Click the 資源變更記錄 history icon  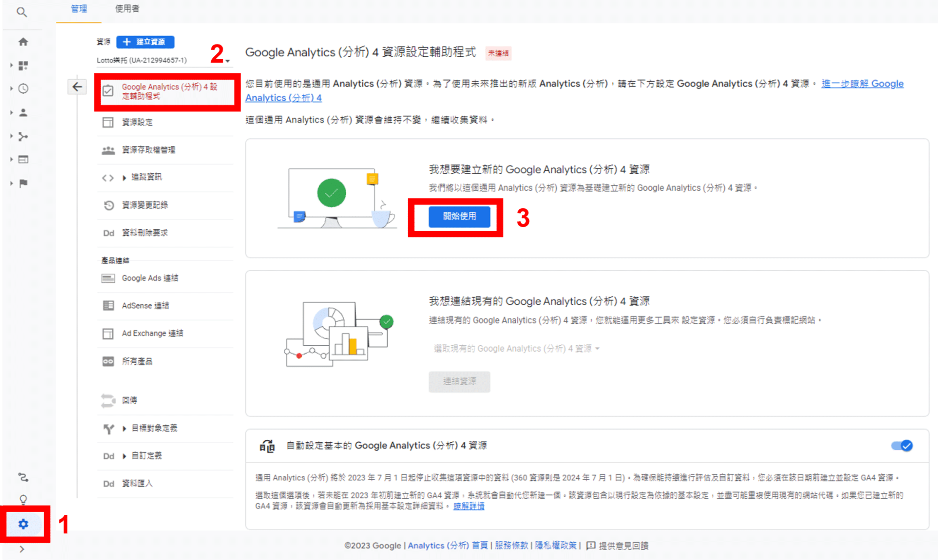pos(108,205)
